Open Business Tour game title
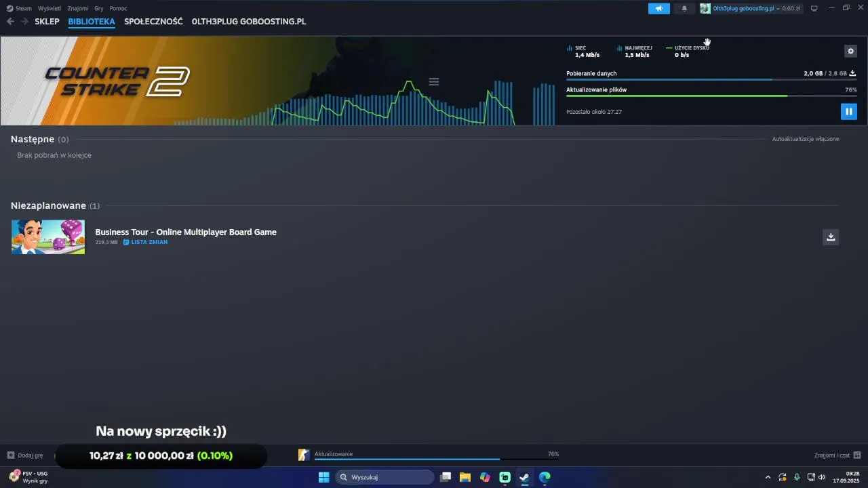The height and width of the screenshot is (488, 868). pyautogui.click(x=186, y=232)
